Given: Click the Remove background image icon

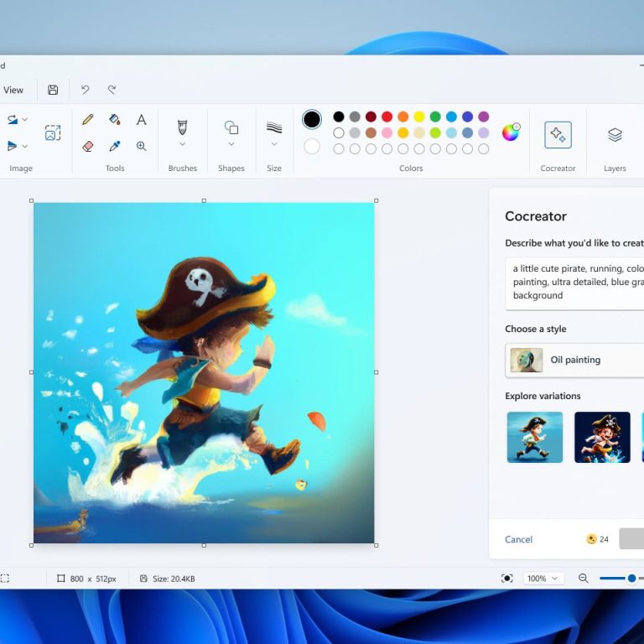Looking at the screenshot, I should [x=53, y=132].
